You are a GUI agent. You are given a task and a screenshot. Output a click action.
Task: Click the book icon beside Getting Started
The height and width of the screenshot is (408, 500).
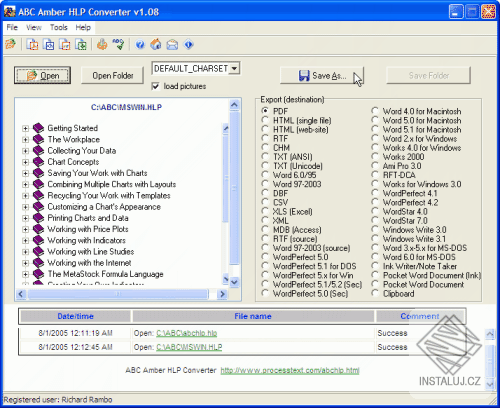39,128
